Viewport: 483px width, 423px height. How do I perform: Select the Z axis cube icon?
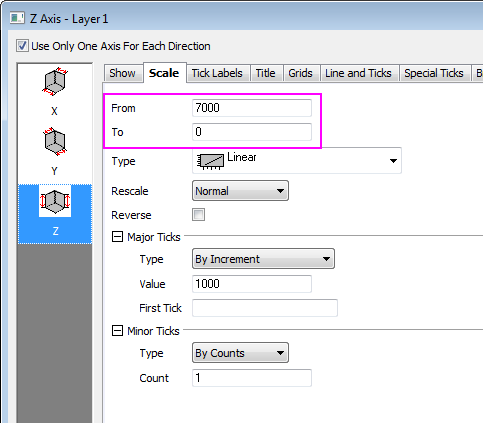tap(55, 201)
